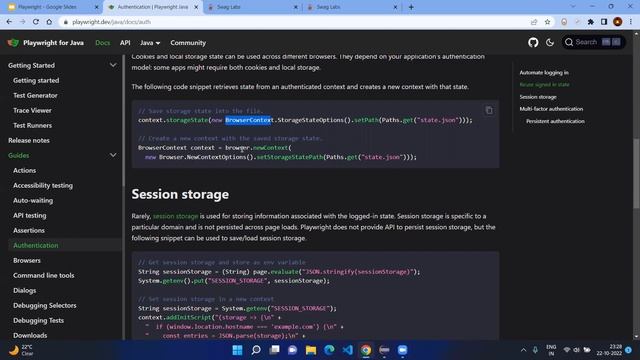The height and width of the screenshot is (360, 640).
Task: Jump to Session storage in contents
Action: (x=538, y=97)
